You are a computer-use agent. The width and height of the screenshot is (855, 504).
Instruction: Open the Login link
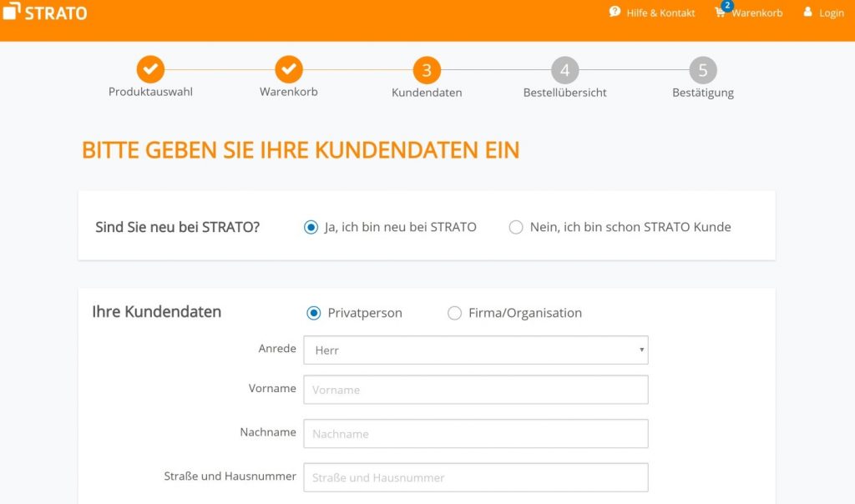pyautogui.click(x=831, y=13)
